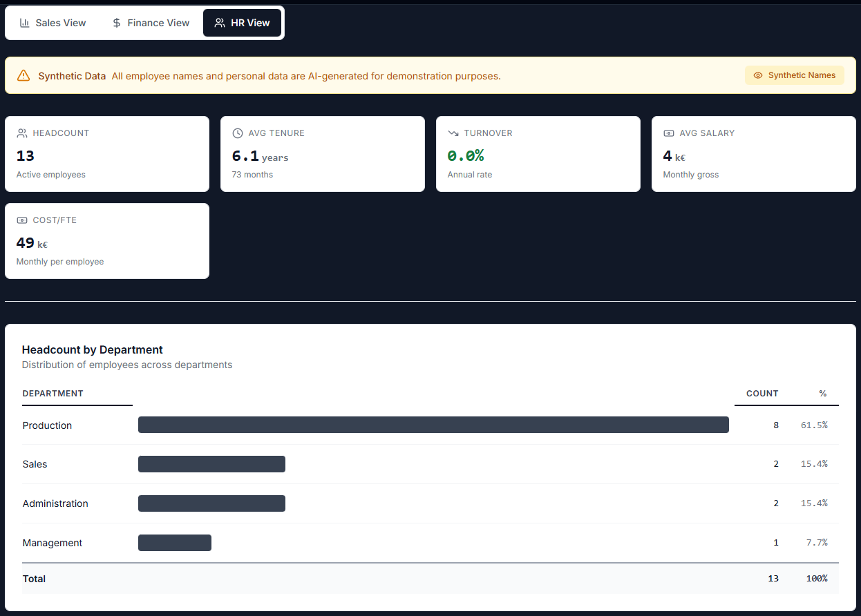
Task: Click the Production headcount bar
Action: point(433,425)
